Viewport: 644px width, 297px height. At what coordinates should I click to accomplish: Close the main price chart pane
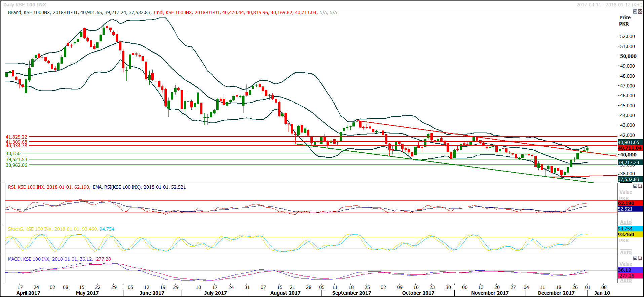click(x=640, y=12)
